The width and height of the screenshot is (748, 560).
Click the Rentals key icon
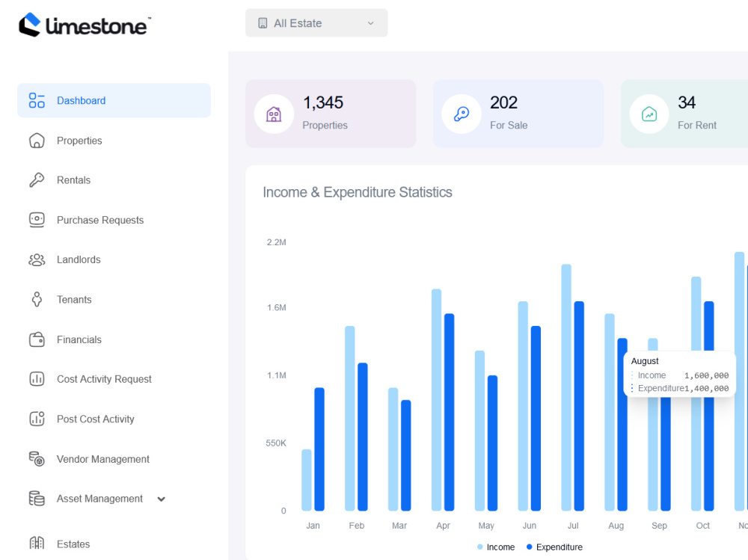(x=37, y=180)
